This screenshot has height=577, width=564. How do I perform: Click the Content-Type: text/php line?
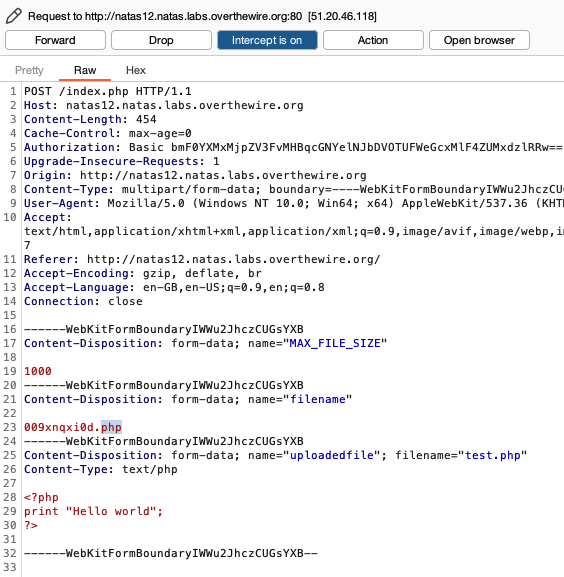(101, 469)
